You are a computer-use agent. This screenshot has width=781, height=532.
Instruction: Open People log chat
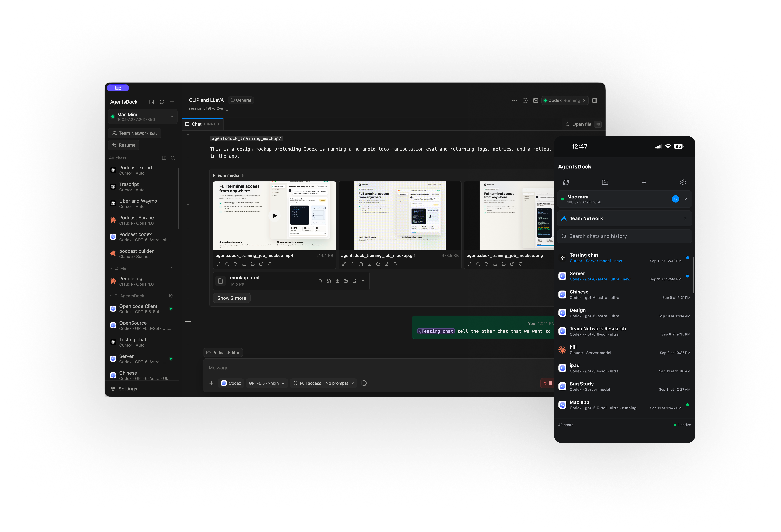pyautogui.click(x=143, y=281)
